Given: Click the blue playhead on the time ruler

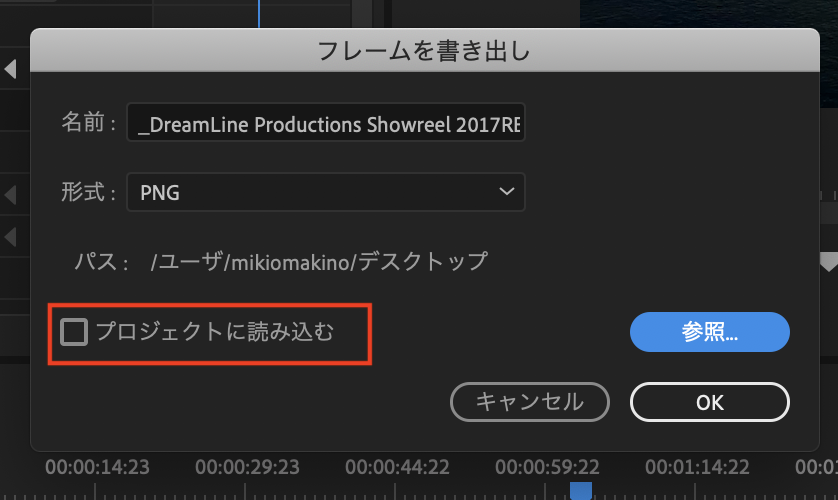Looking at the screenshot, I should click(580, 490).
